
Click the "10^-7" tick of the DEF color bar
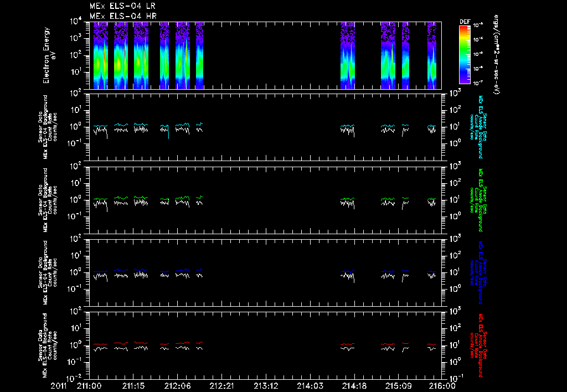(x=478, y=83)
